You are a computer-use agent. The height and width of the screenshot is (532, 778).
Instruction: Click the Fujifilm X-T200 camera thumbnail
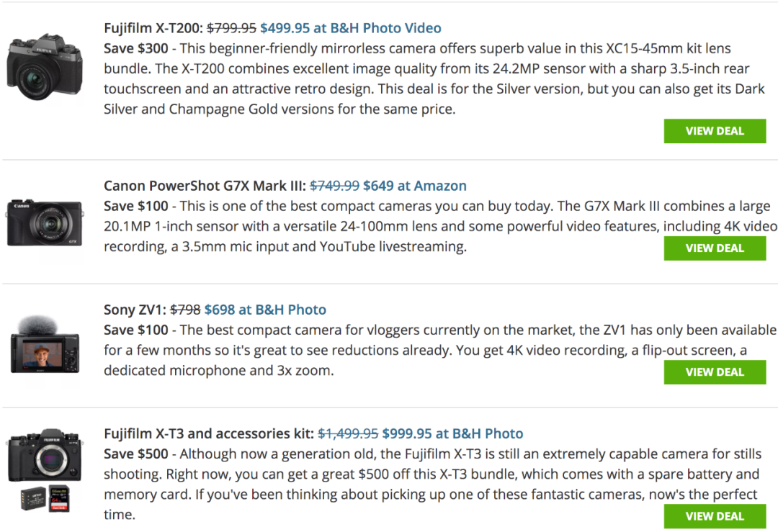pyautogui.click(x=45, y=67)
